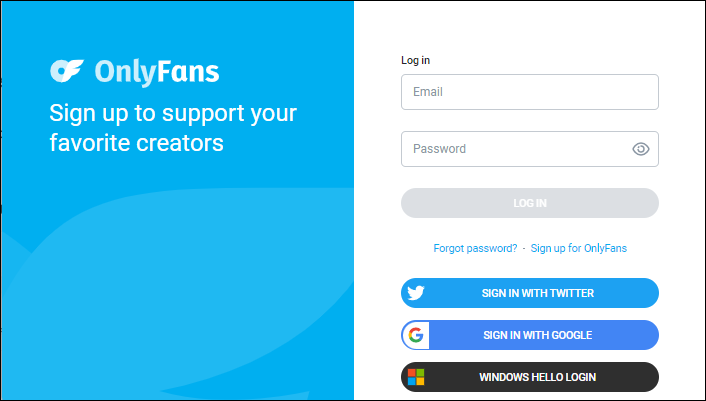Click the greyed-out LOG IN button
The width and height of the screenshot is (706, 401).
530,203
